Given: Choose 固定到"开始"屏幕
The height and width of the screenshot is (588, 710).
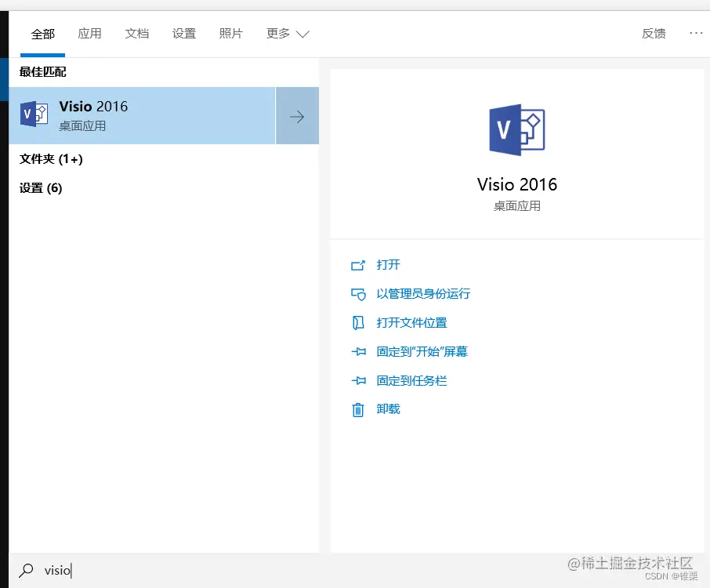Looking at the screenshot, I should 422,351.
